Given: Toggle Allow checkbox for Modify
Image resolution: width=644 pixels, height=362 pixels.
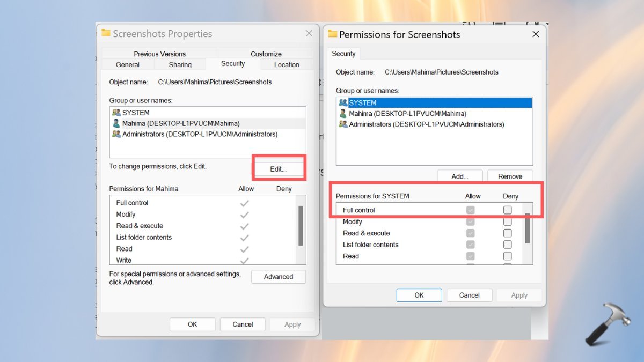Looking at the screenshot, I should [471, 221].
